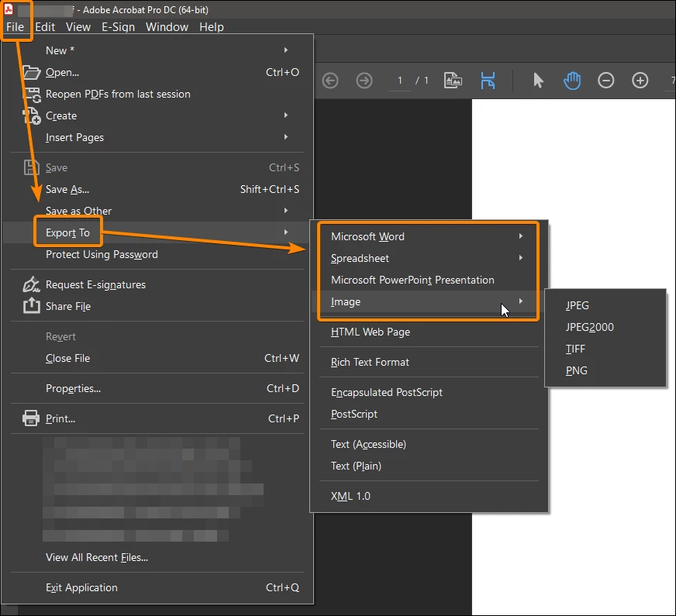The width and height of the screenshot is (676, 616).
Task: Open the Window menu
Action: tap(167, 26)
